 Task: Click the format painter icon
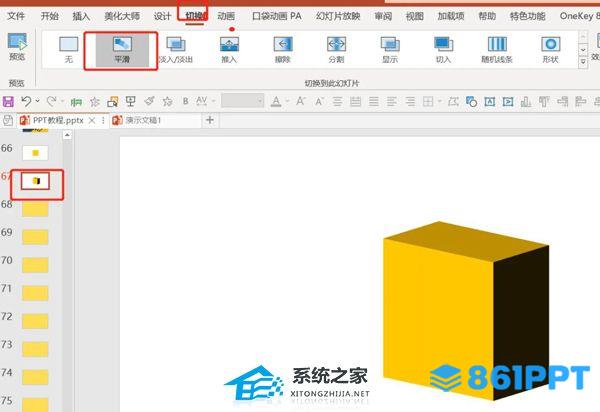pyautogui.click(x=149, y=101)
